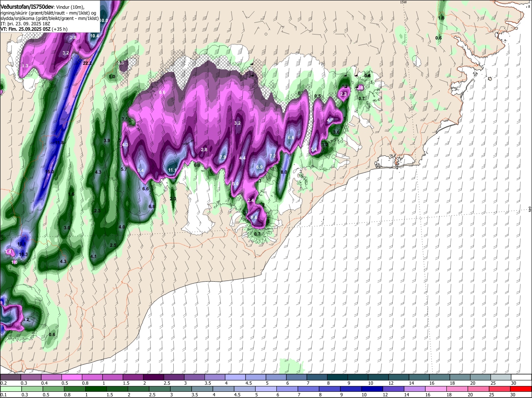
Task: Select the dark teal 8 mm swatch in the top legend row
Action: [337, 377]
